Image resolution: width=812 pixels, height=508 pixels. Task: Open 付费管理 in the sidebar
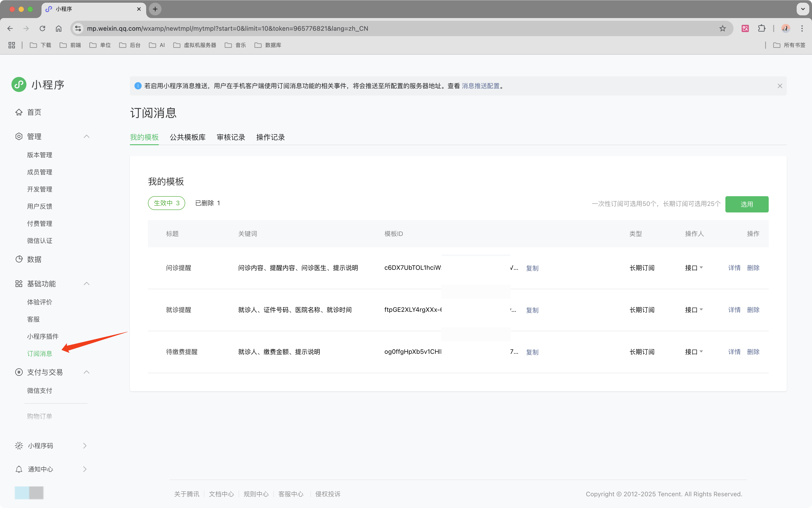point(40,224)
